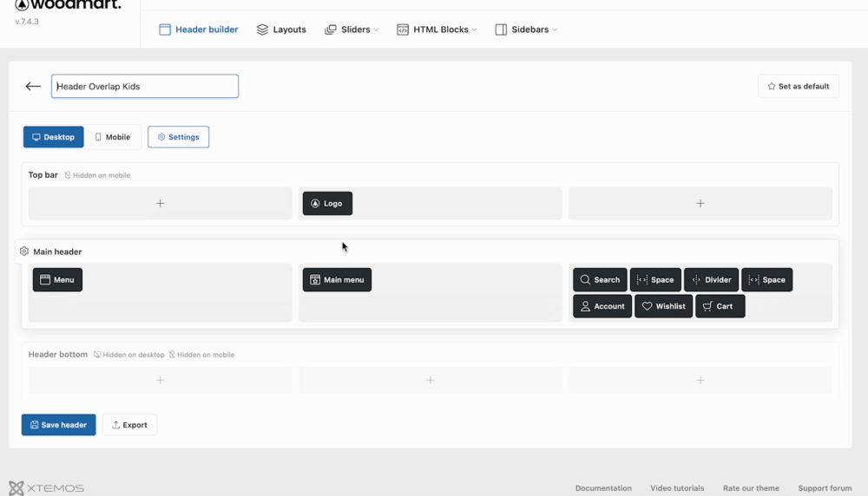The image size is (868, 496).
Task: Select the Wishlist element block
Action: tap(664, 306)
